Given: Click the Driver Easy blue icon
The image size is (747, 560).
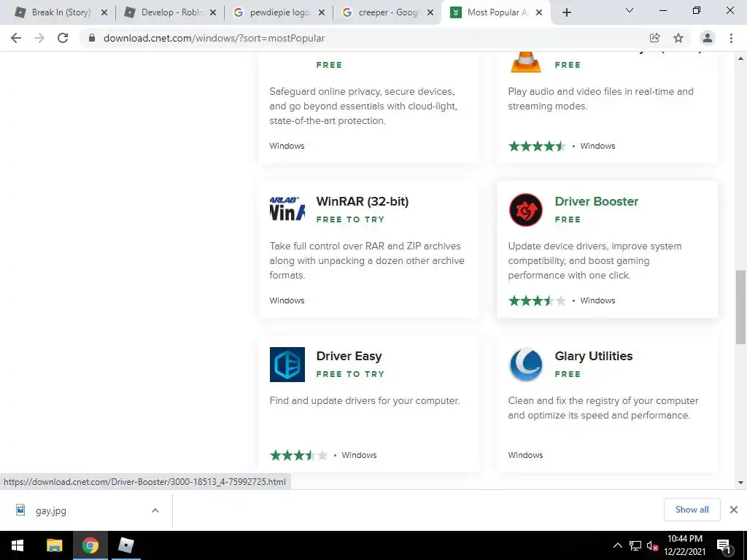Looking at the screenshot, I should coord(287,365).
